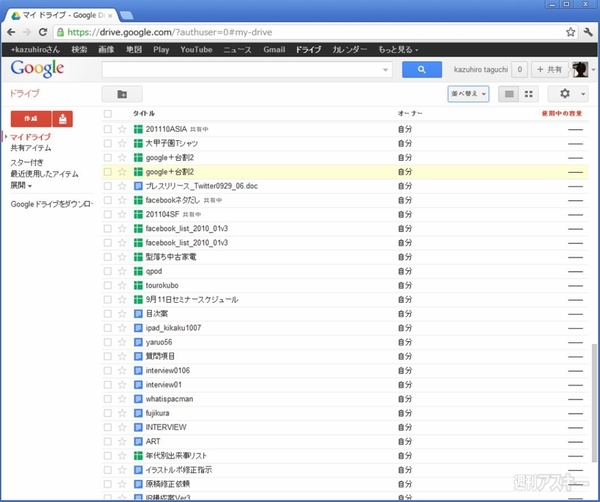
Task: Switch to list view icon
Action: pos(509,94)
